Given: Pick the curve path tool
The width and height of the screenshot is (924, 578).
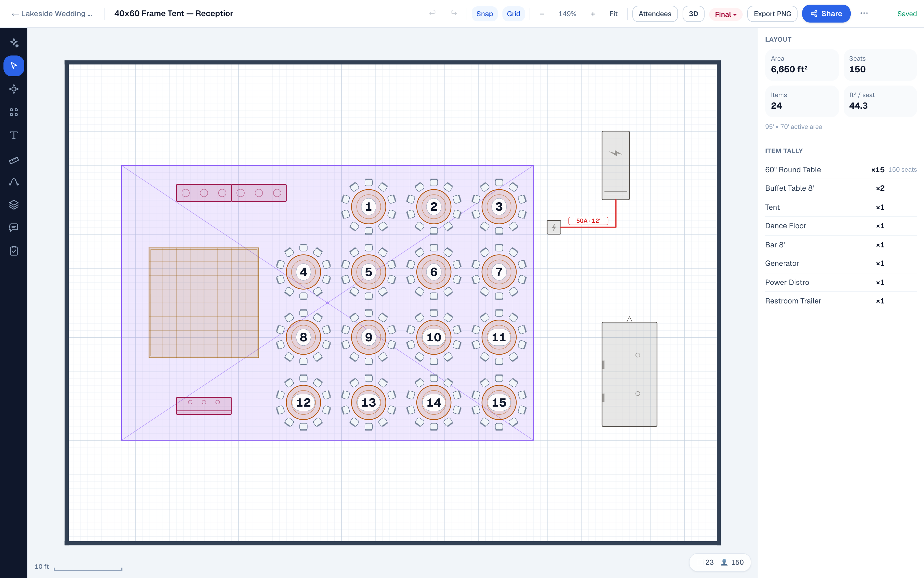Looking at the screenshot, I should coord(14,182).
